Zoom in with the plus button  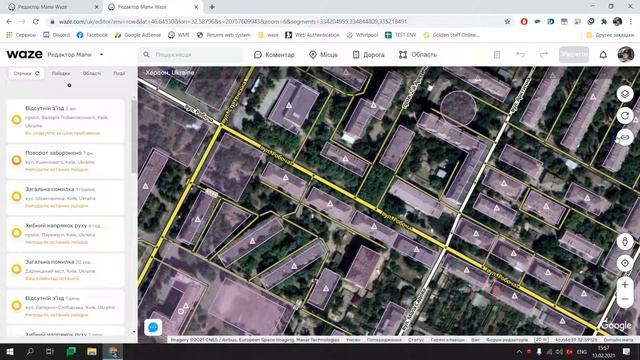tap(625, 284)
